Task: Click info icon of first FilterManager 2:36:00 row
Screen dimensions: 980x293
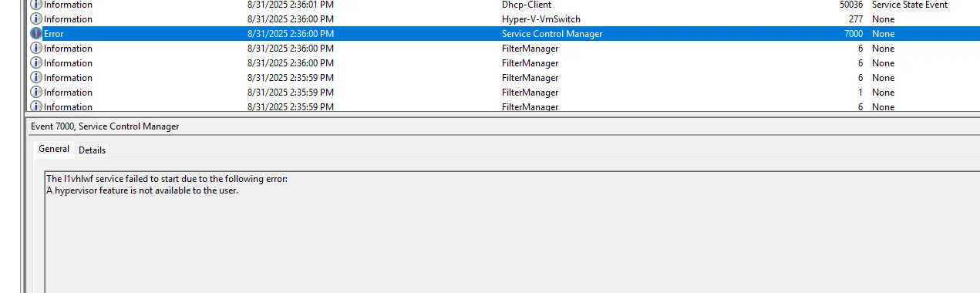Action: [x=36, y=49]
